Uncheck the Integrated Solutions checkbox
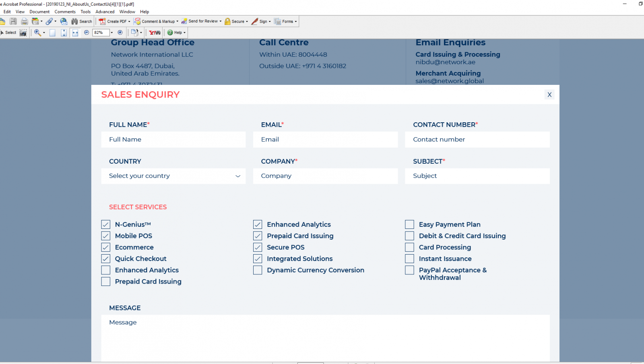The image size is (644, 364). tap(258, 259)
